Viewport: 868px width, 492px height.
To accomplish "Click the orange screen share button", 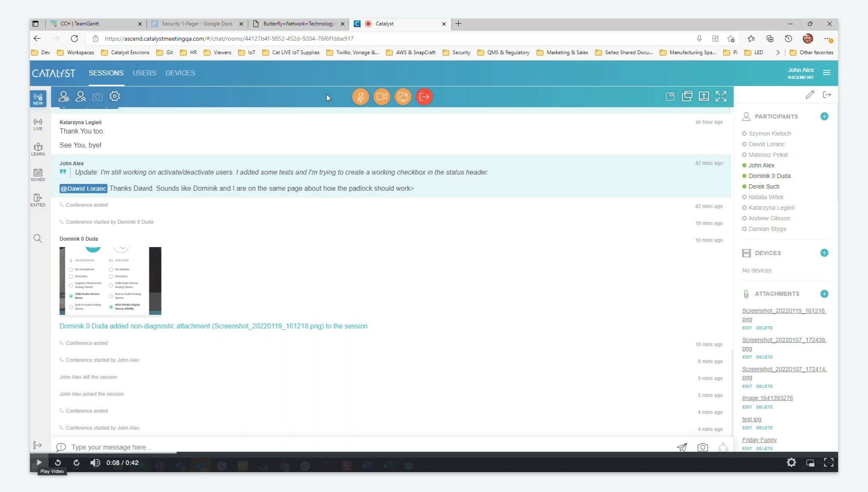I will tap(403, 97).
